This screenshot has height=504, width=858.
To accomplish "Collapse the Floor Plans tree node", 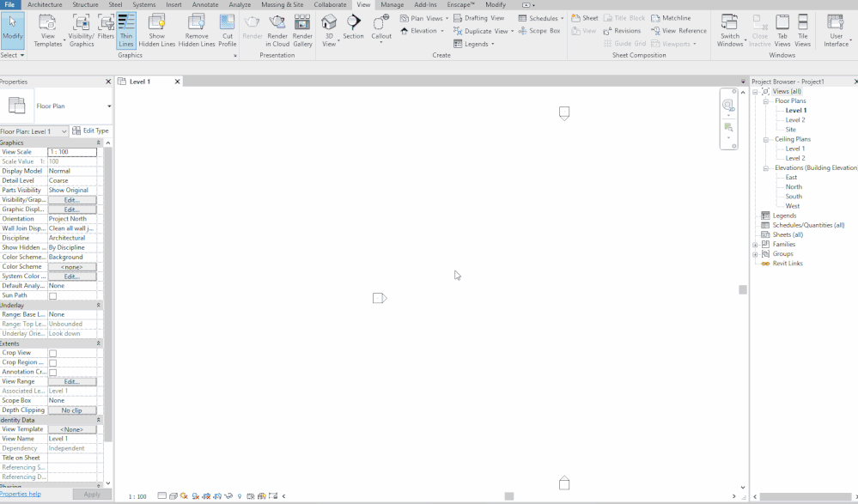I will tap(765, 101).
